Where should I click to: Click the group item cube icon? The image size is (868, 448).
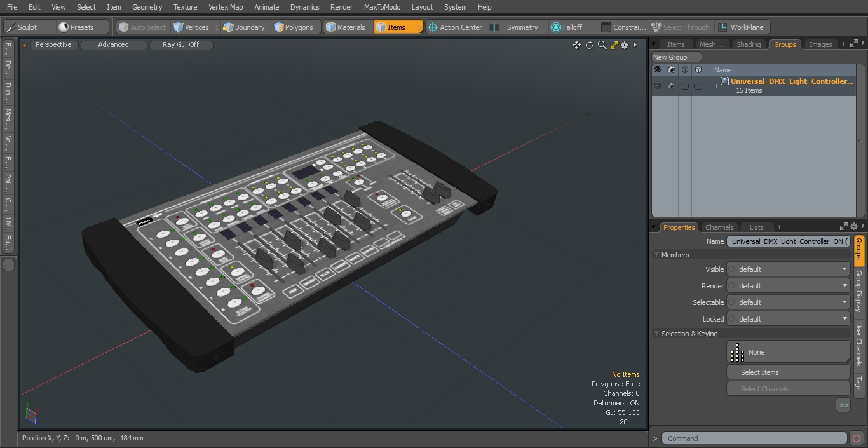click(x=724, y=81)
